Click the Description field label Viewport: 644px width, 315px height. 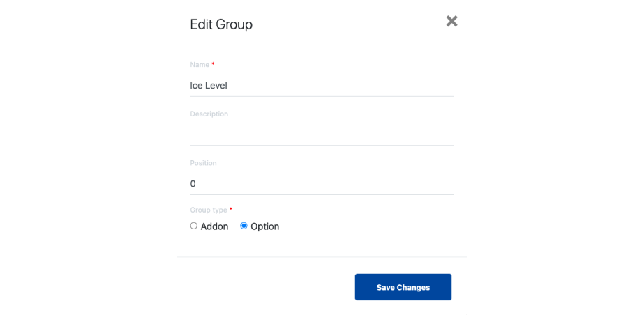209,114
